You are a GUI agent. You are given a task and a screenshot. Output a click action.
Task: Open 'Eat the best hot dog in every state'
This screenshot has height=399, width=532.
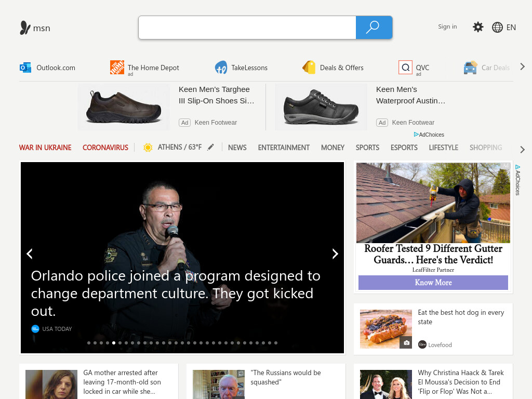(461, 317)
